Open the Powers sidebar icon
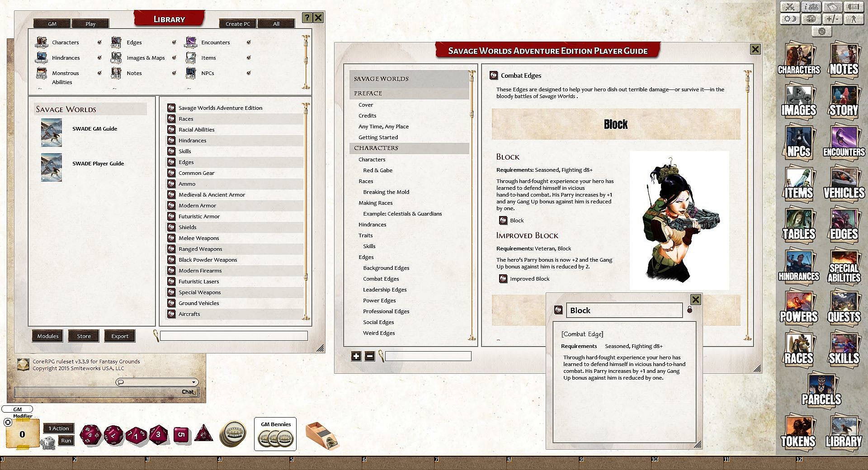Image resolution: width=868 pixels, height=470 pixels. tap(799, 307)
